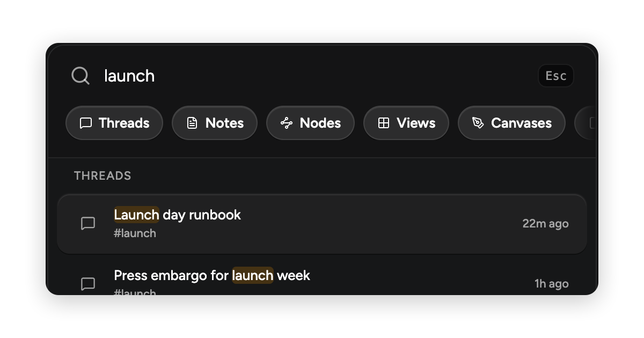Click the document icon in Notes chip

point(192,123)
